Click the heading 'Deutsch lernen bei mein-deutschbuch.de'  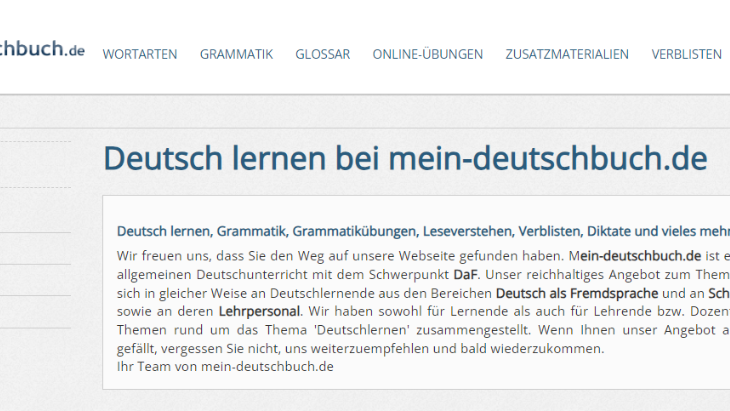click(x=405, y=158)
